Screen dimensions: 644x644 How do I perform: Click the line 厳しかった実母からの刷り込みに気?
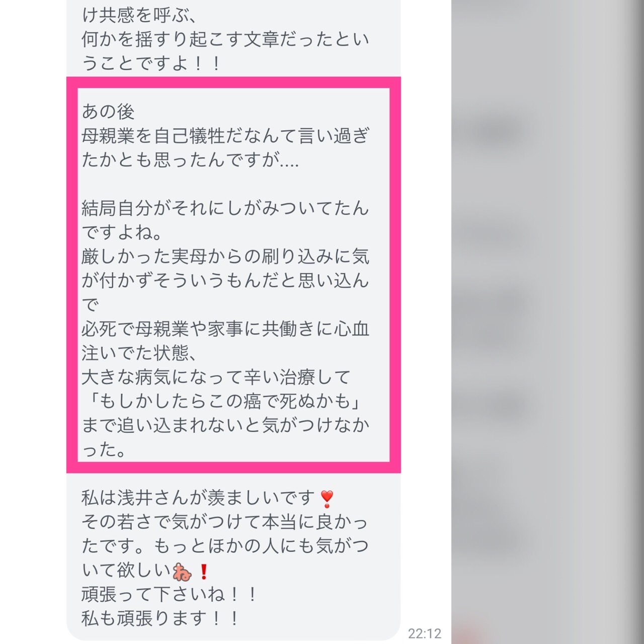coord(225,257)
